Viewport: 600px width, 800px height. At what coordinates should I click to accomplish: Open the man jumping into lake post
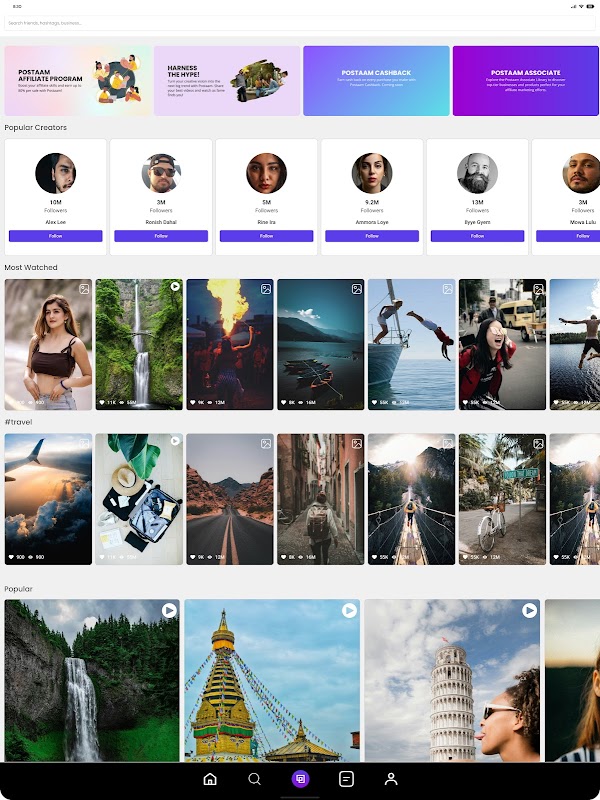click(575, 344)
